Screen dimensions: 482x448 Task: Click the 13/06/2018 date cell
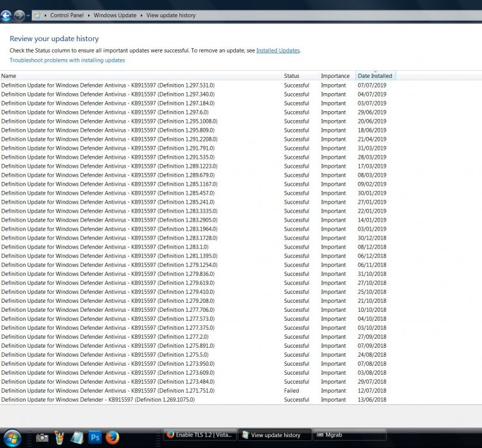click(372, 399)
